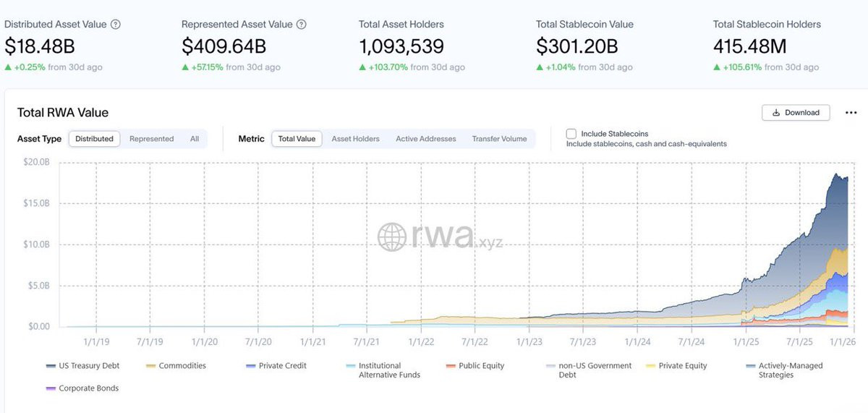Click the Distributed Asset Value help icon

(116, 24)
